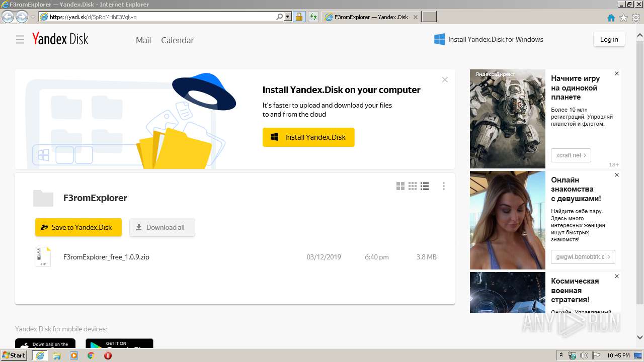
Task: Click the Космическая военная стратегия ad headline
Action: coord(575,290)
